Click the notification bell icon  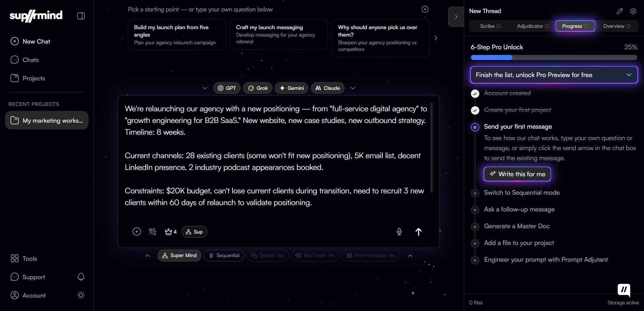pyautogui.click(x=81, y=276)
